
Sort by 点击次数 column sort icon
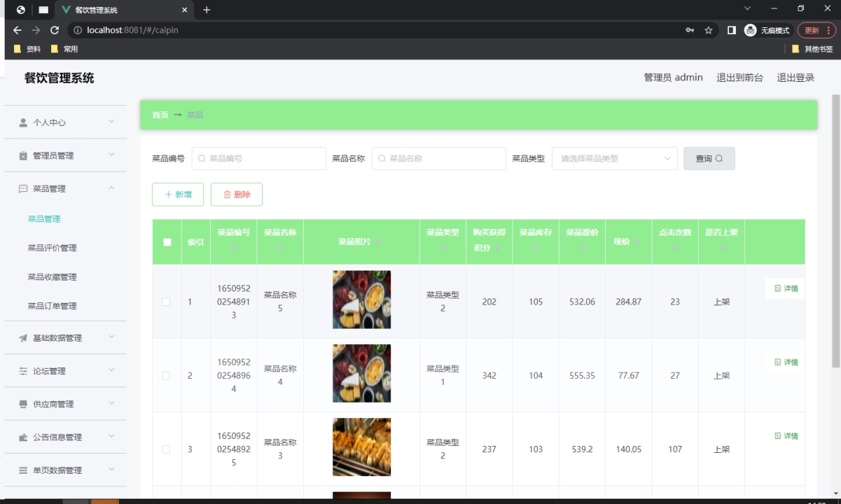coord(675,248)
